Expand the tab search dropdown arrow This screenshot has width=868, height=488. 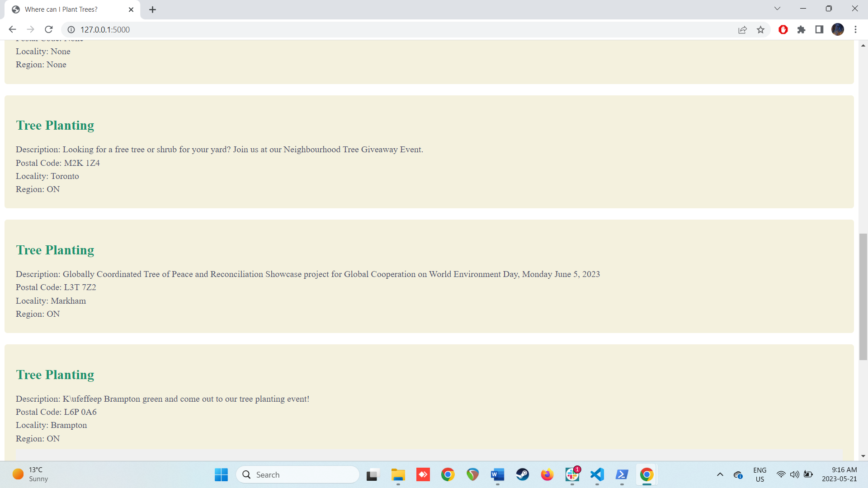777,9
